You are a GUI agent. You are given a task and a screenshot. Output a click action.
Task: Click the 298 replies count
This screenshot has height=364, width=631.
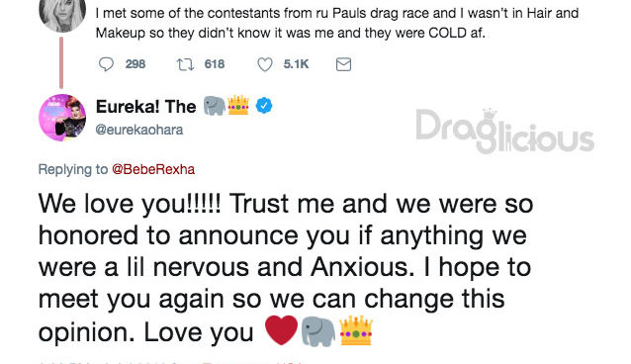135,64
